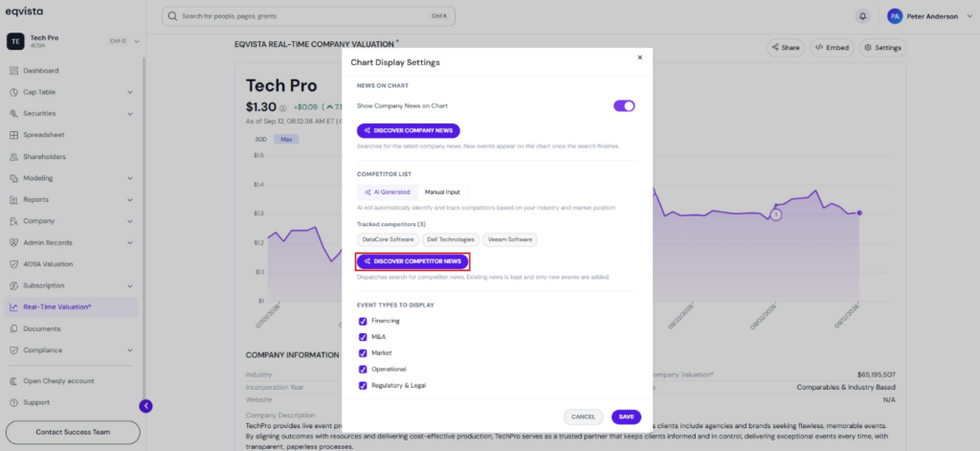Click the Company icon in sidebar
The image size is (980, 451).
point(13,221)
